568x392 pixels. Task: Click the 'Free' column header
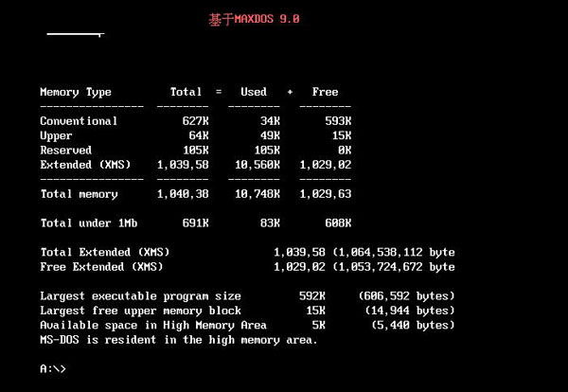pos(325,92)
